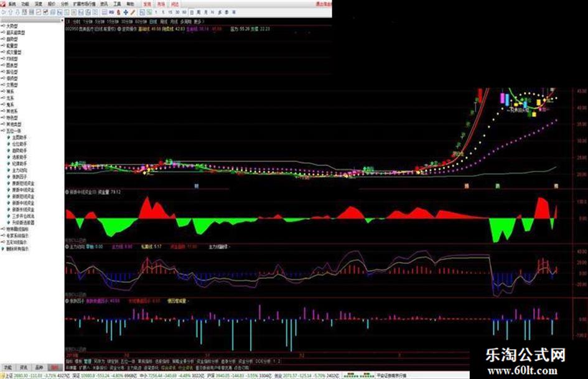Switch chart to 30分钟 period
The image size is (588, 379).
(127, 22)
